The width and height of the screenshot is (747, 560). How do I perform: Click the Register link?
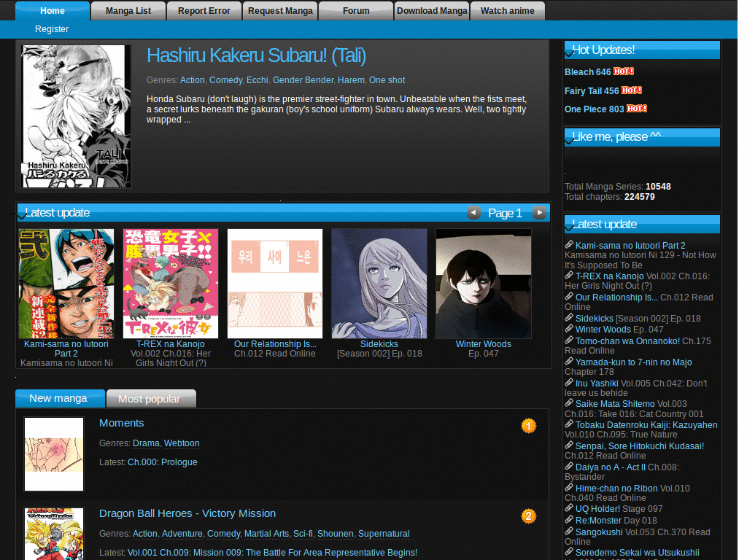[52, 29]
